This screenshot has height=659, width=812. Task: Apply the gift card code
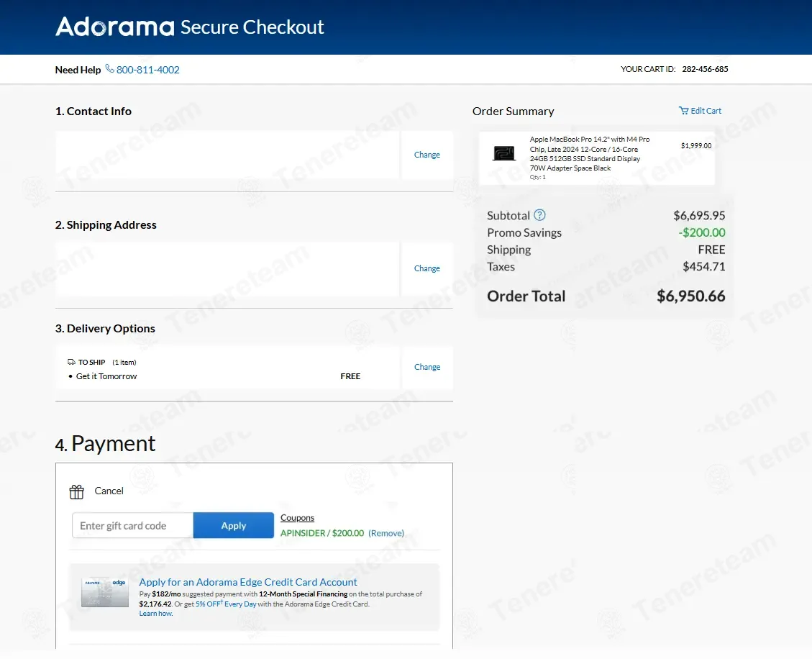[234, 525]
